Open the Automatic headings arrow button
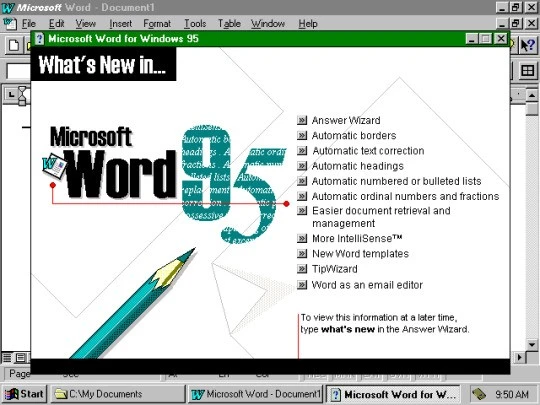The image size is (540, 405). [x=302, y=166]
